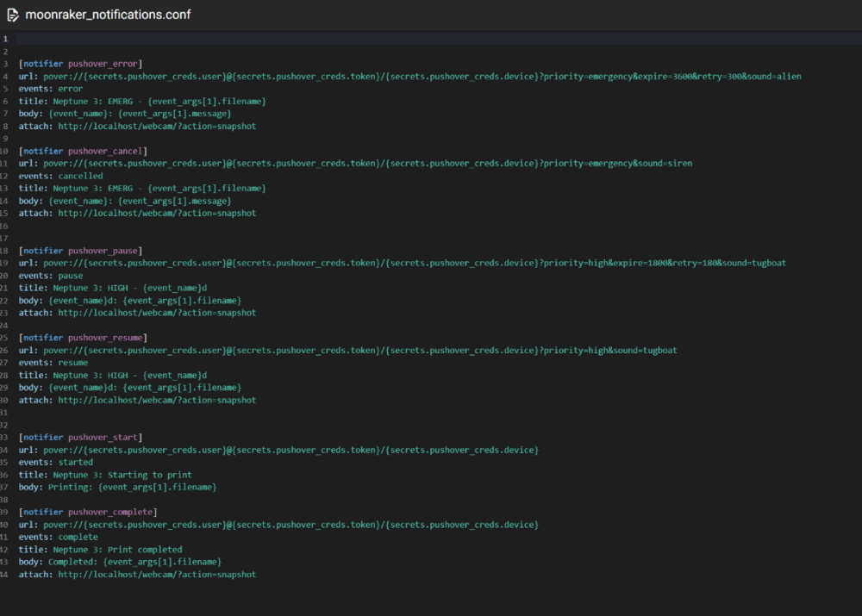Click the [notifier pushover_error] section header
Image resolution: width=862 pixels, height=616 pixels.
[80, 64]
